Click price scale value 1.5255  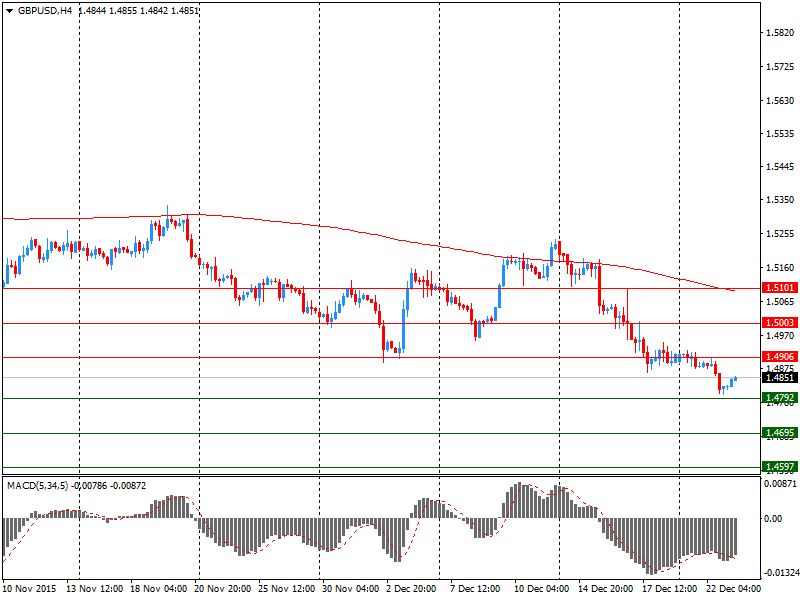click(x=780, y=234)
